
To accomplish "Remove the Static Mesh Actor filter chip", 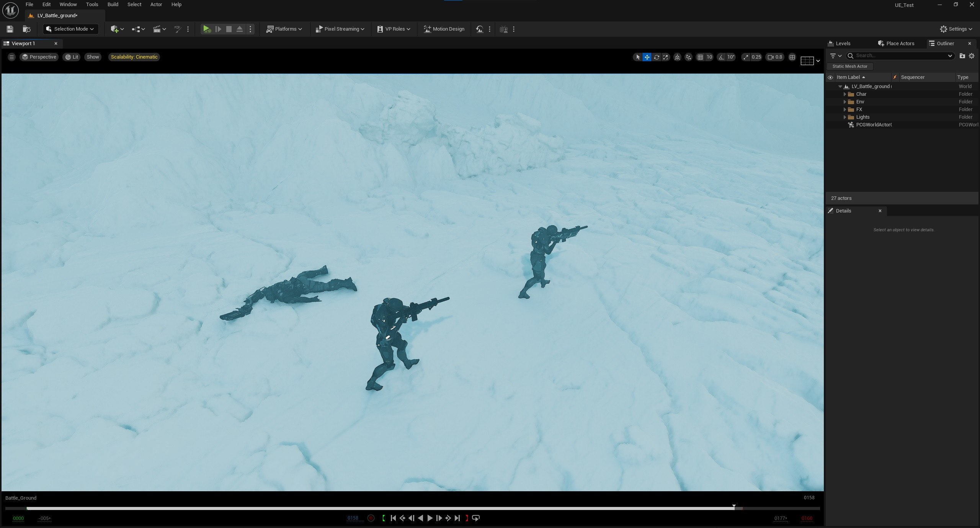I will coord(850,66).
